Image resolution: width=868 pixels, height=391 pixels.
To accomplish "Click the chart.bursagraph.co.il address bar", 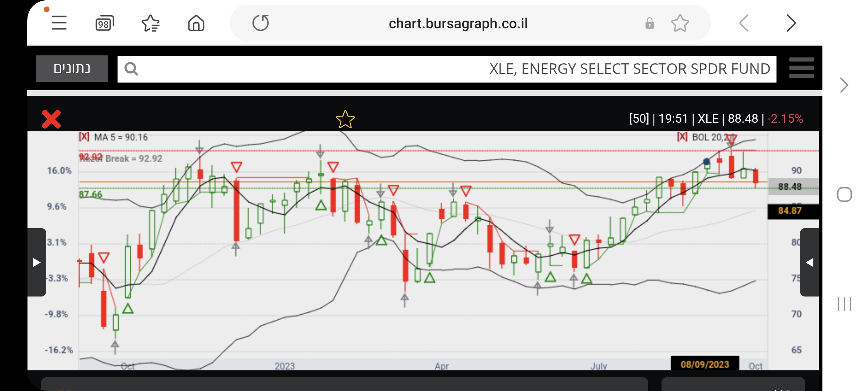I will pyautogui.click(x=458, y=24).
